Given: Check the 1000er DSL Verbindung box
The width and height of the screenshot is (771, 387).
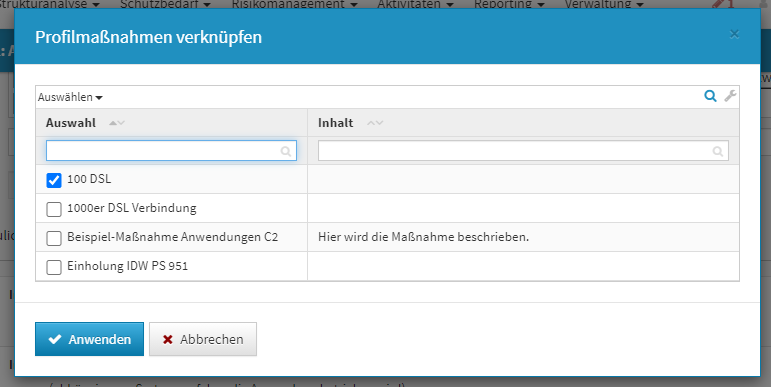Looking at the screenshot, I should click(x=54, y=209).
